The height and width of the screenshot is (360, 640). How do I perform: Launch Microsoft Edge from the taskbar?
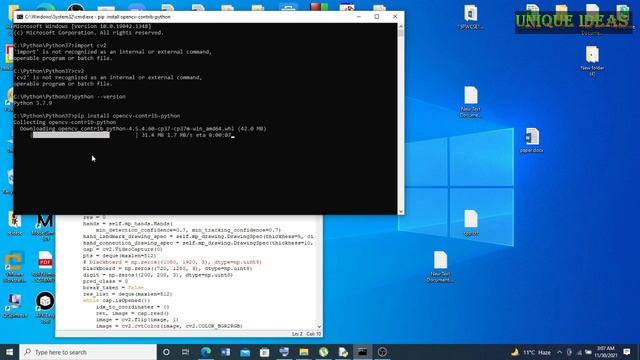click(x=206, y=352)
